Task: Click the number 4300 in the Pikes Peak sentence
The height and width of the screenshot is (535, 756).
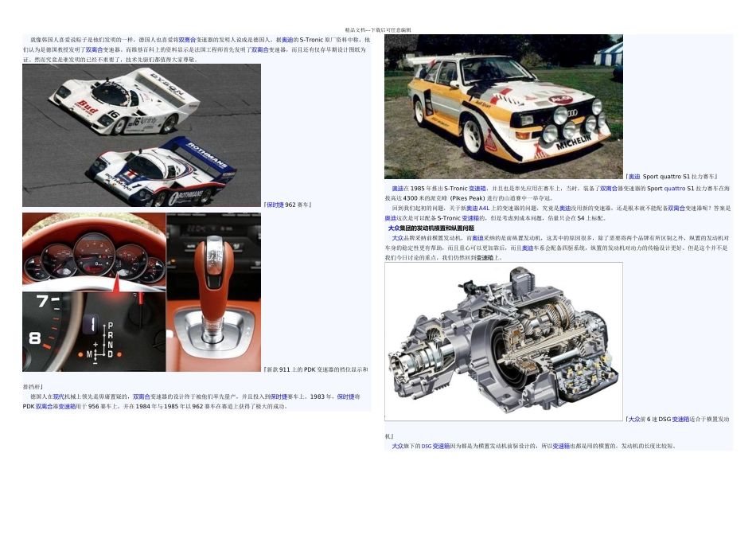Action: (410, 198)
